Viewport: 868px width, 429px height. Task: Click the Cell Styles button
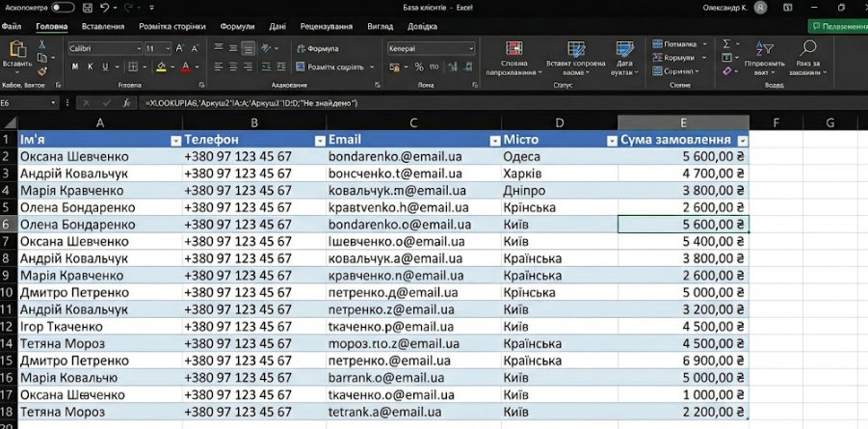tap(624, 58)
